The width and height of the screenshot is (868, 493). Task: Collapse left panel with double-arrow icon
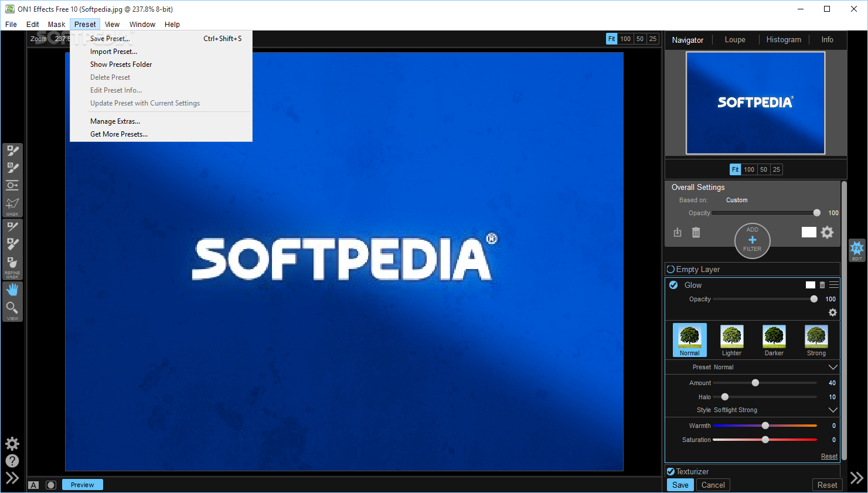click(12, 478)
